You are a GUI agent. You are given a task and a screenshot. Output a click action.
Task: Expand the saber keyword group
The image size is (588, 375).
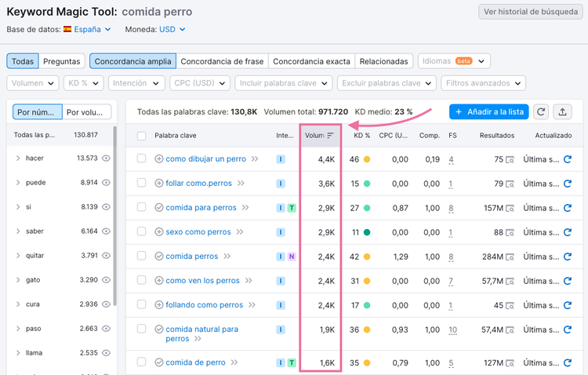(18, 231)
